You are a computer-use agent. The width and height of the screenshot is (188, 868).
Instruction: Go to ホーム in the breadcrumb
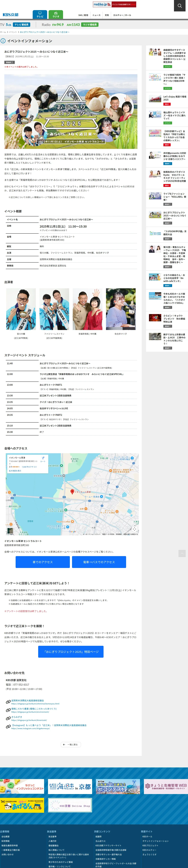point(3,32)
